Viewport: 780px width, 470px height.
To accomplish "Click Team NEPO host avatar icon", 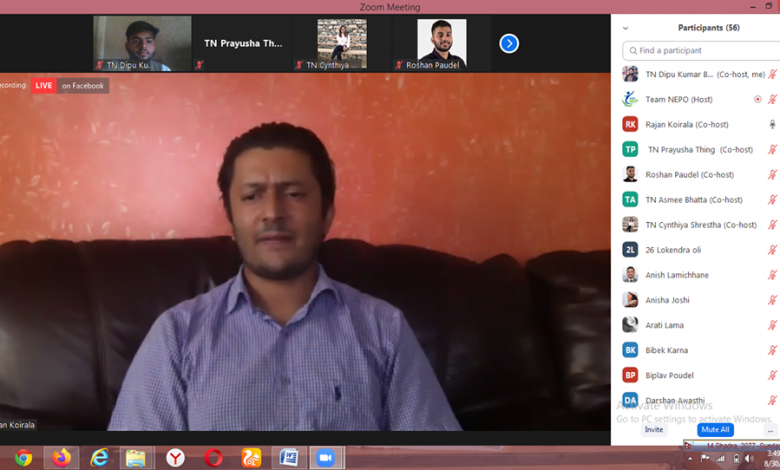I will pos(630,99).
